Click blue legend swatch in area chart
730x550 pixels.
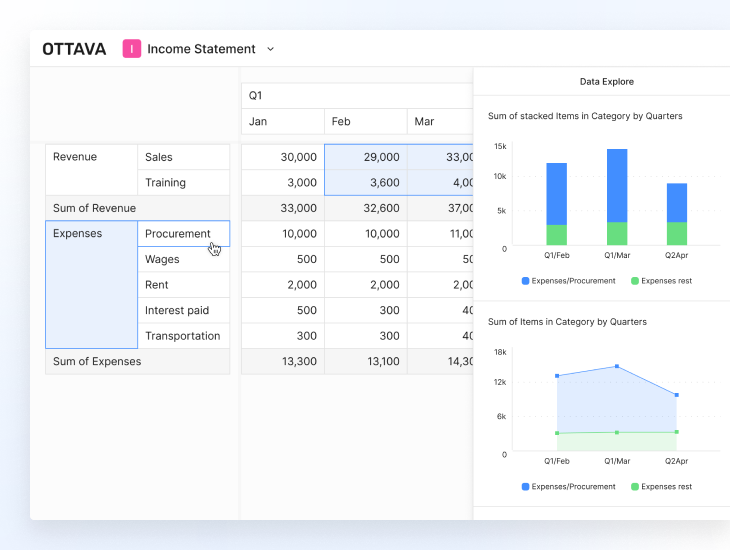coord(526,487)
